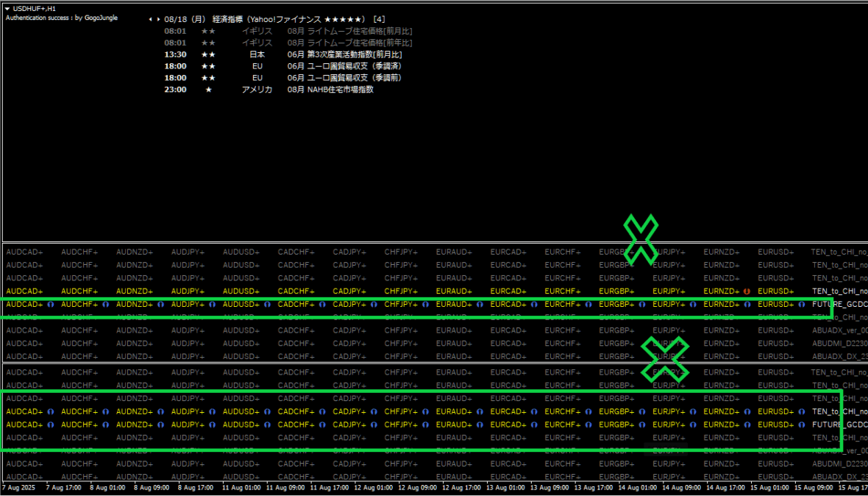Click blue icon after EURGBP+ in lower TEN_to_CHI yellow row
The height and width of the screenshot is (496, 868).
(642, 411)
